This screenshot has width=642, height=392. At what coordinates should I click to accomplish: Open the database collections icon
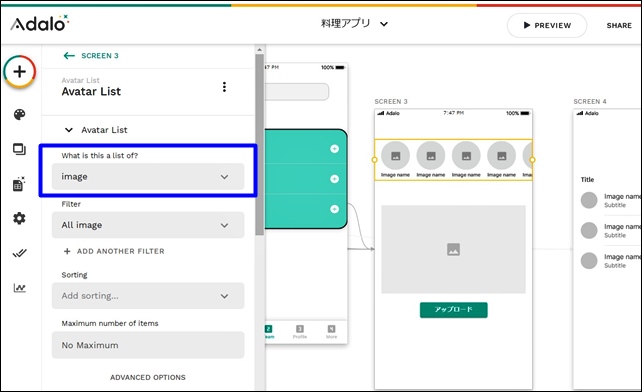19,184
